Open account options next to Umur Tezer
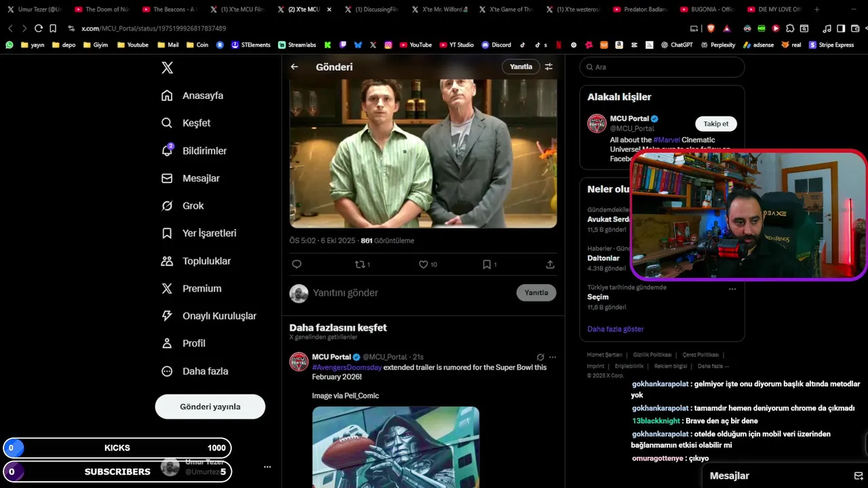Image resolution: width=868 pixels, height=488 pixels. (x=267, y=467)
